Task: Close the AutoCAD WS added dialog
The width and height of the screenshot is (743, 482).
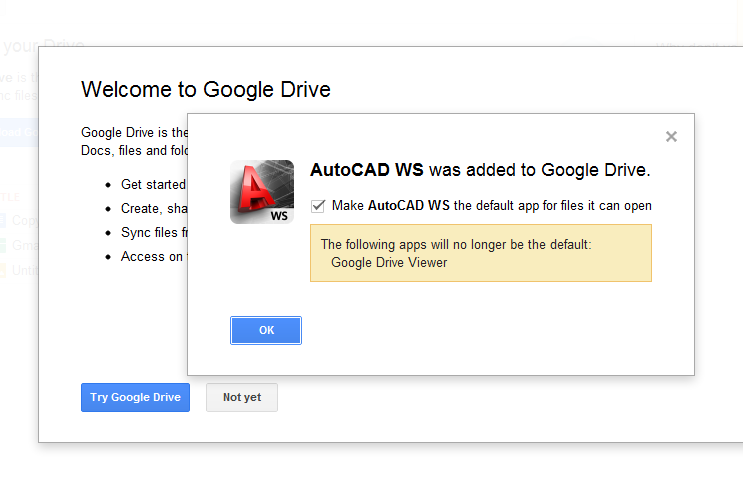Action: [671, 137]
